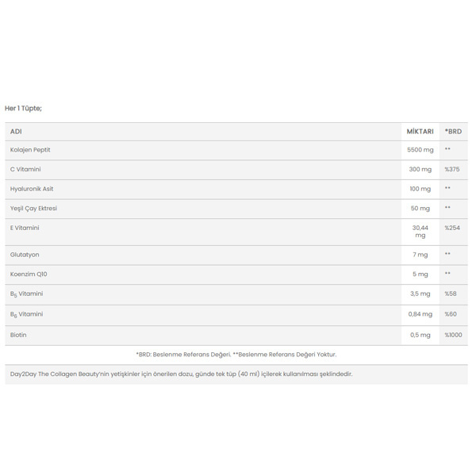Select the Kolajen Peptit row name
The image size is (476, 476).
(30, 150)
